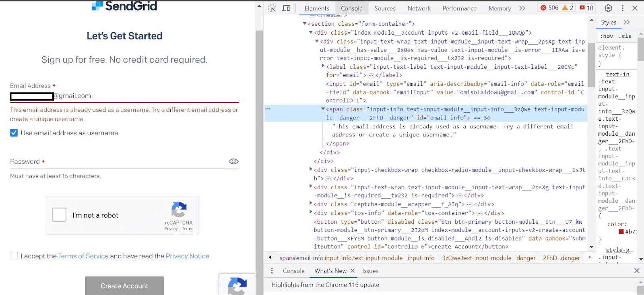Close the DevTools panel

point(635,8)
